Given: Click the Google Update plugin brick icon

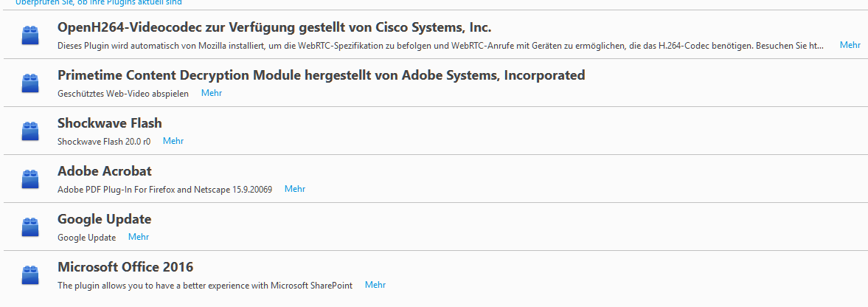Looking at the screenshot, I should (x=30, y=227).
